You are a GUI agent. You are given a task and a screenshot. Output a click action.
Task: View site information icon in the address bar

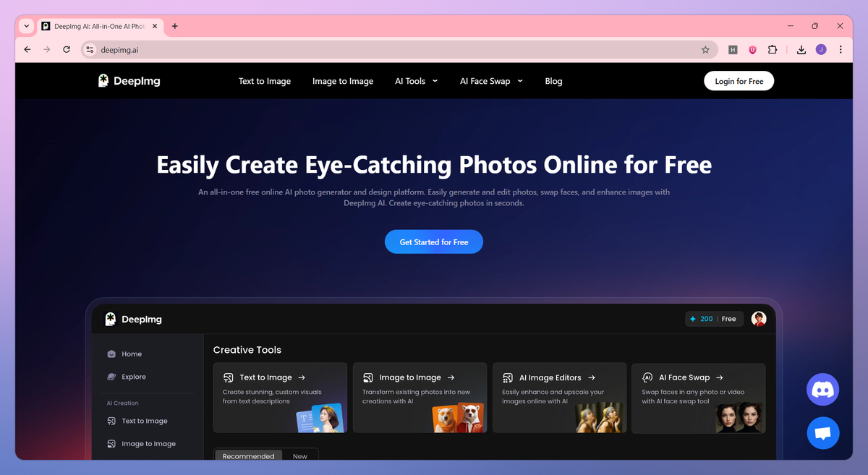coord(90,50)
